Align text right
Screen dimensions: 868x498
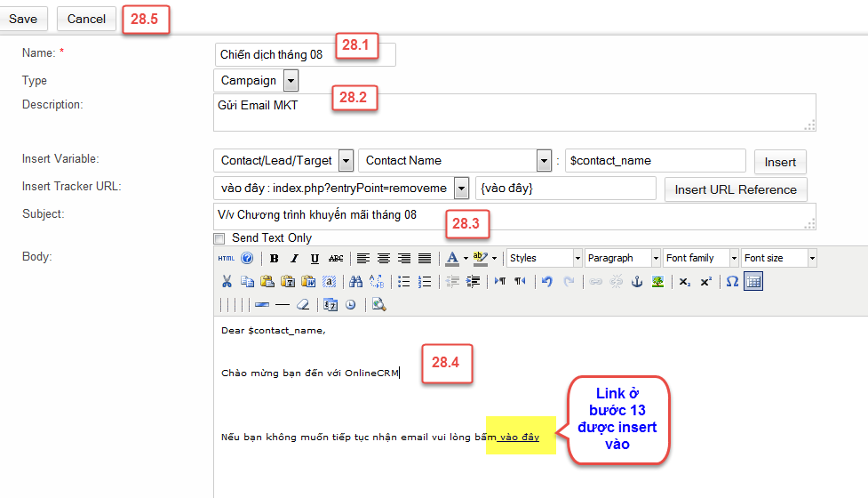click(x=404, y=258)
